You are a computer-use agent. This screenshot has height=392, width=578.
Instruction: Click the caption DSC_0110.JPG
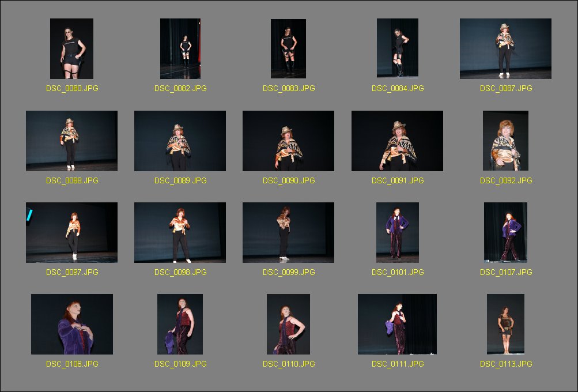(x=289, y=364)
